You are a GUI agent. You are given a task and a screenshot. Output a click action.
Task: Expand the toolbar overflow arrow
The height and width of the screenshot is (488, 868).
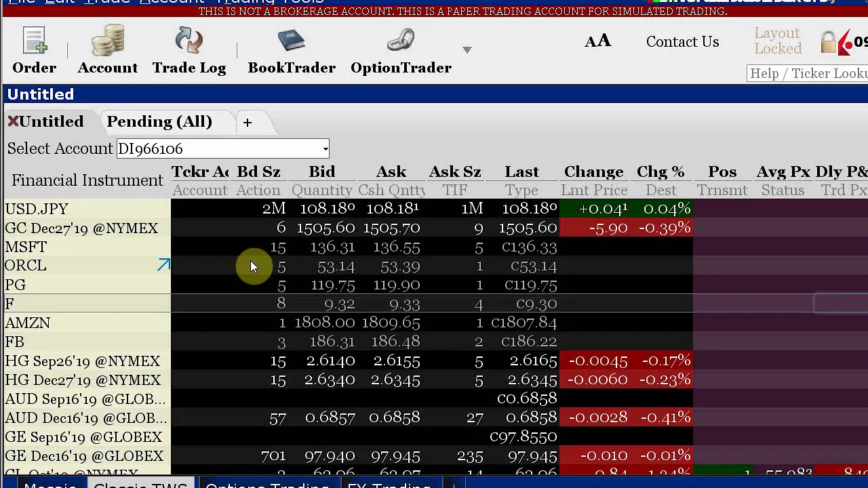(467, 50)
